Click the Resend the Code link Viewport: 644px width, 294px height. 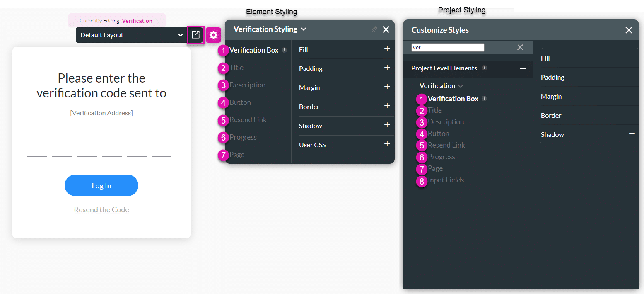(101, 209)
